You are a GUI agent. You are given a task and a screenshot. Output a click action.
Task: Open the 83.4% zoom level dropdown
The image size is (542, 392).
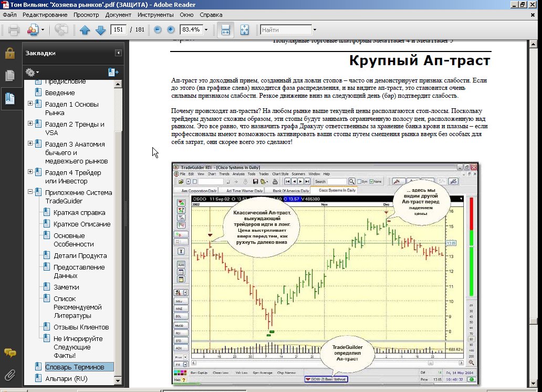pyautogui.click(x=206, y=30)
